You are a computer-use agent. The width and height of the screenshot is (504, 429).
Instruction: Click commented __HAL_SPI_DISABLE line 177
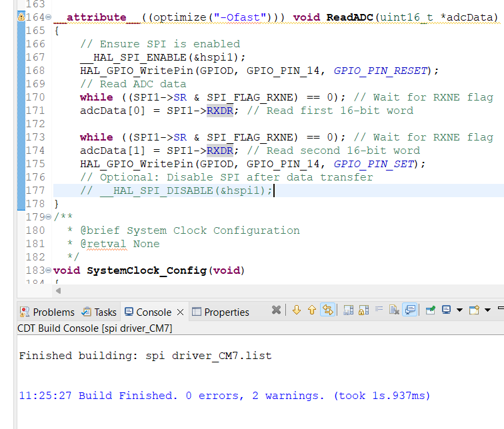pos(176,191)
